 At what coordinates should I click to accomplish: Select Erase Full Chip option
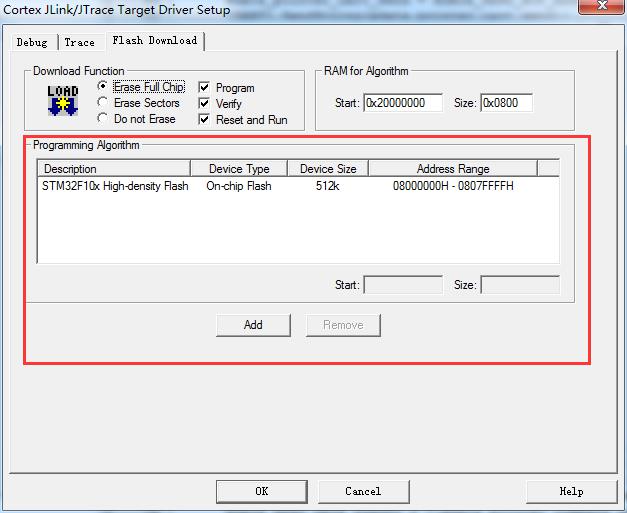102,87
